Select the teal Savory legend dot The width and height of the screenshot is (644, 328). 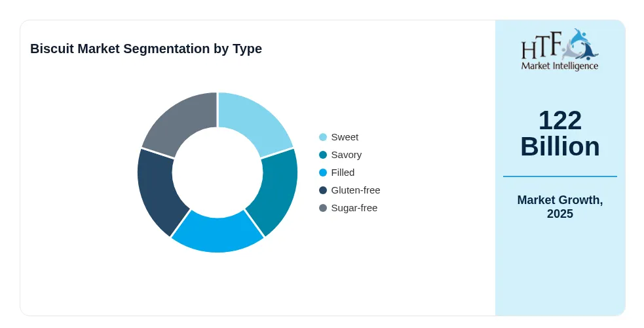pyautogui.click(x=323, y=155)
